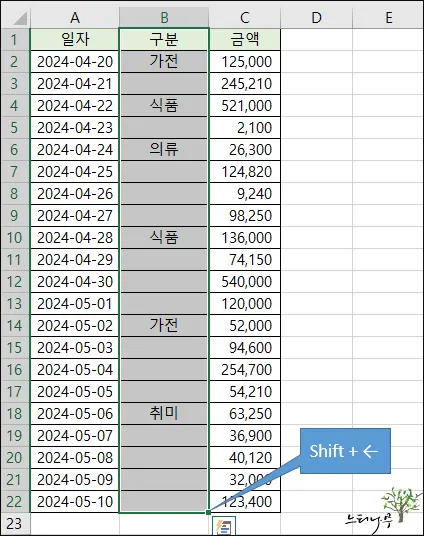
Task: Click amount cell 254,700
Action: [x=244, y=370]
